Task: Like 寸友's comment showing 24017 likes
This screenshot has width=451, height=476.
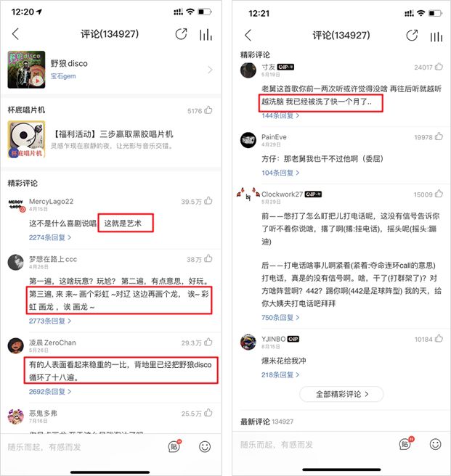Action: (x=439, y=67)
